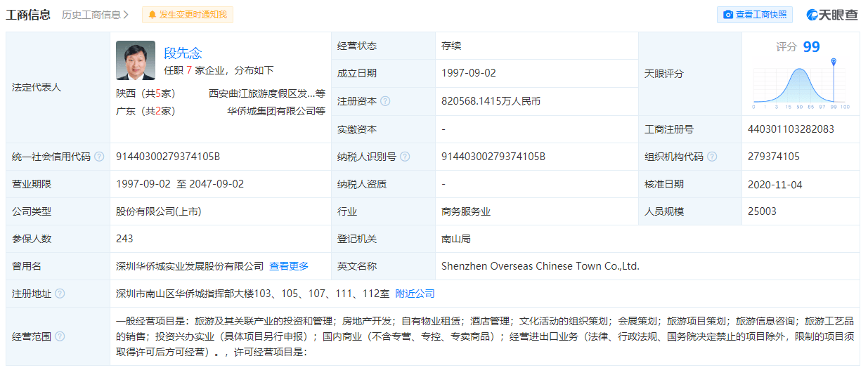Viewport: 868px width, 368px height.
Task: Click camera icon in snapshot button
Action: pyautogui.click(x=728, y=15)
